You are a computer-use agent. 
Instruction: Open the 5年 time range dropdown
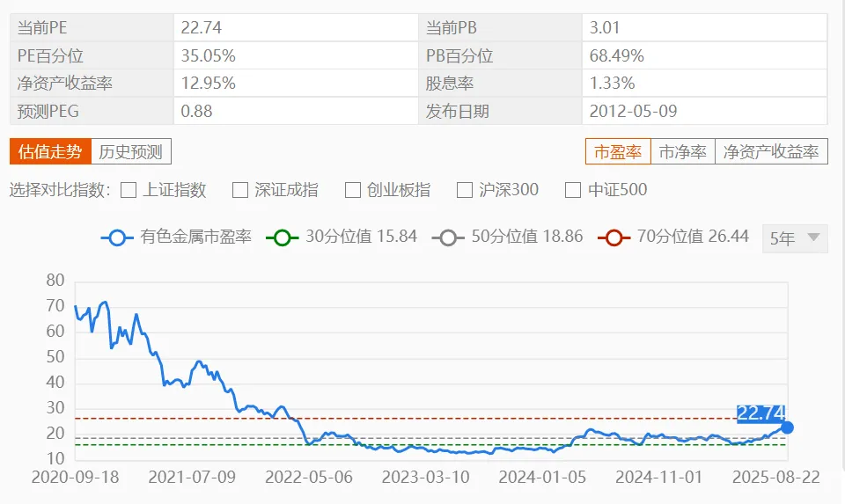795,238
